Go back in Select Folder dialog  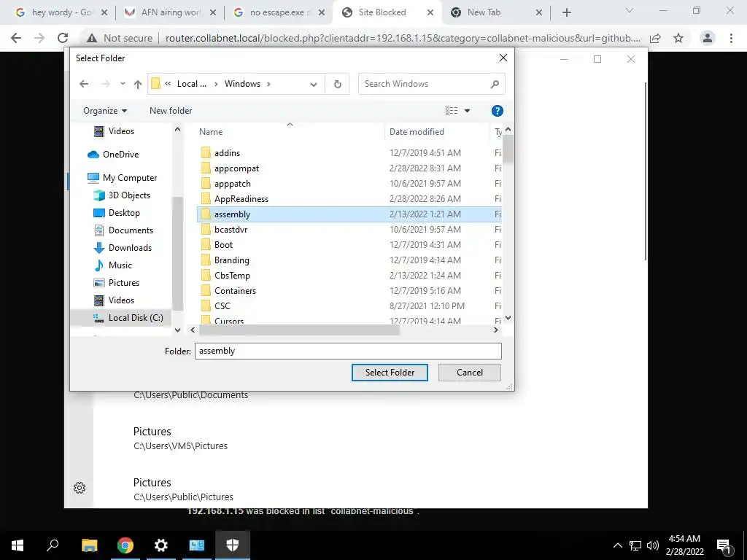[84, 84]
